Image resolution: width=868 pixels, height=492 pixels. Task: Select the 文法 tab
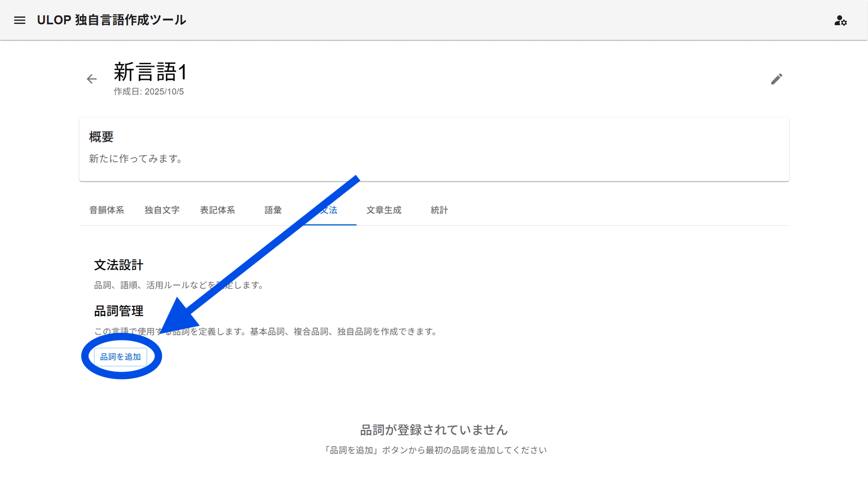click(x=331, y=210)
